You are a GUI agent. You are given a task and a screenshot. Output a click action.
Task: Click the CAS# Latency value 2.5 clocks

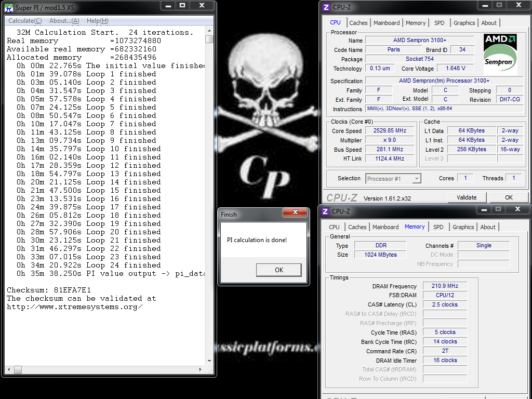tap(445, 304)
